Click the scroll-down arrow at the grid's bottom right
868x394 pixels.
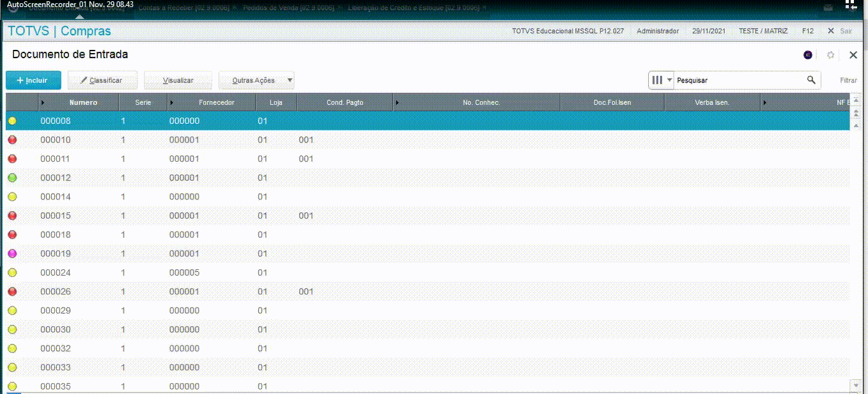point(856,384)
